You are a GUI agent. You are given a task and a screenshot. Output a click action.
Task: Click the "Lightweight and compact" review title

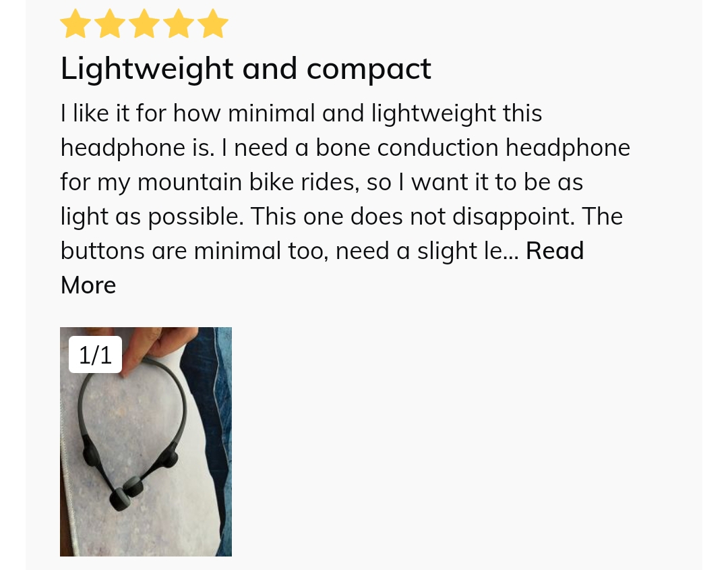(x=245, y=68)
